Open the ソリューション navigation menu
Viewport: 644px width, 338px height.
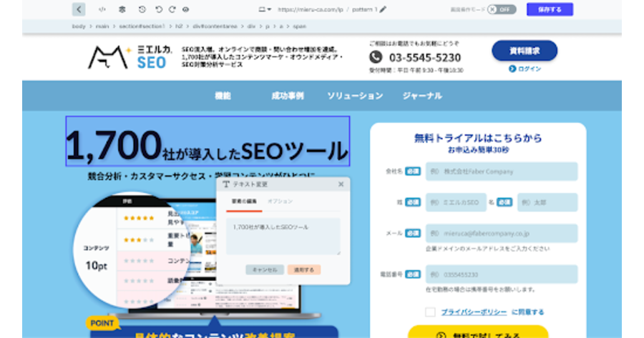pos(355,96)
